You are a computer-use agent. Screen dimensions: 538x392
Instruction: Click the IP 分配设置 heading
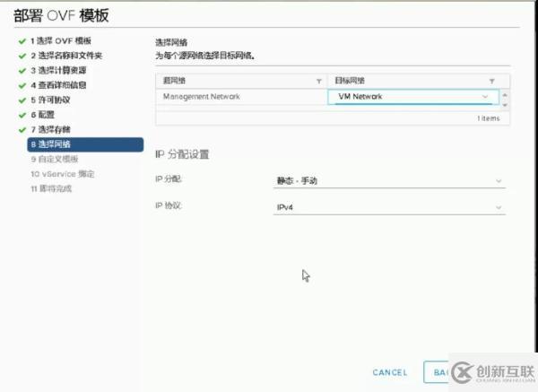182,154
